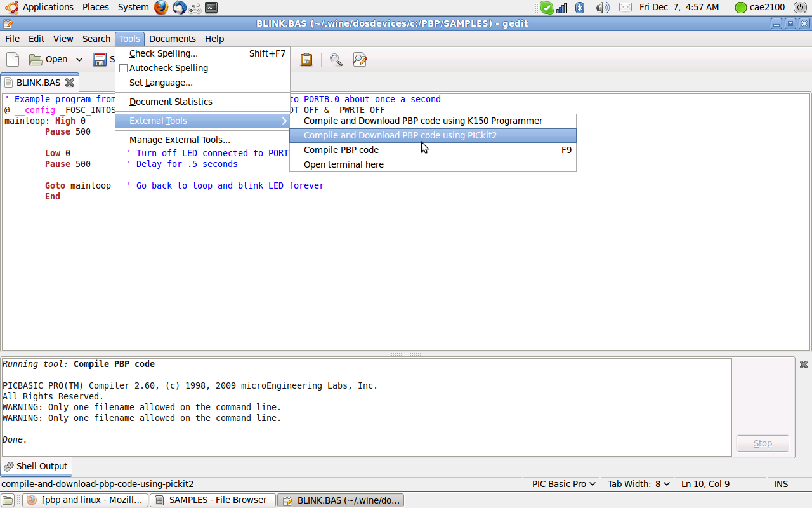812x508 pixels.
Task: Click the Find and Replace icon
Action: click(x=360, y=59)
